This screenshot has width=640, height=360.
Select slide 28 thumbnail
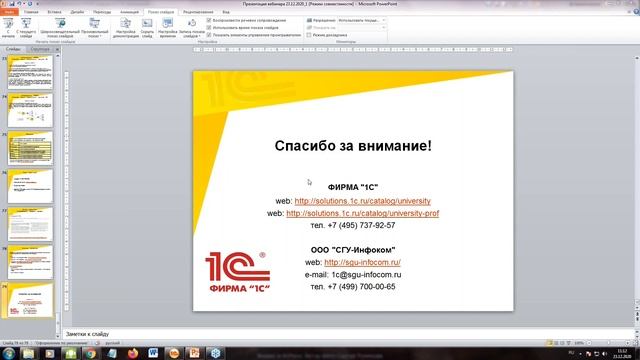30,262
